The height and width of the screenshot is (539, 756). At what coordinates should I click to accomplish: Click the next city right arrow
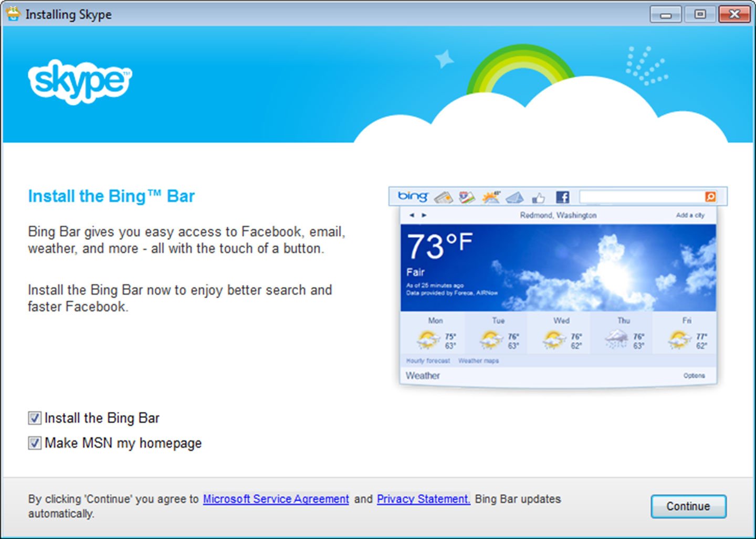[424, 215]
